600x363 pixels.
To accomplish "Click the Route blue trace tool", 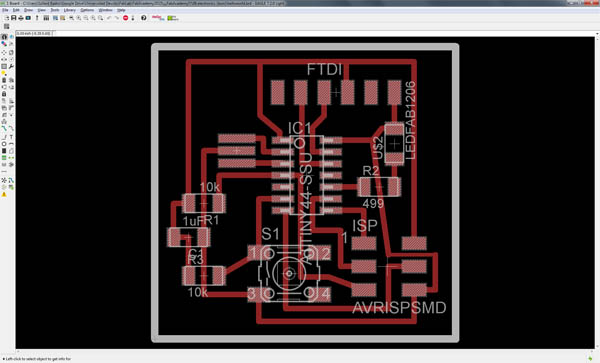I will [x=4, y=129].
